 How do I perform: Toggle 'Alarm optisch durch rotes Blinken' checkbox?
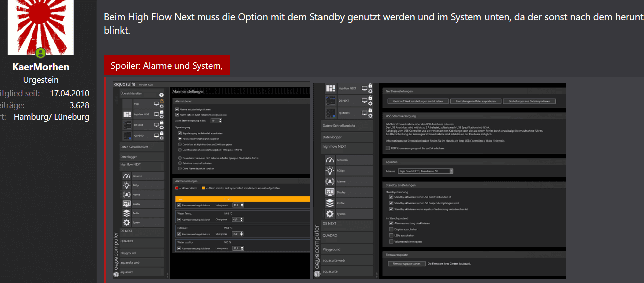click(177, 115)
